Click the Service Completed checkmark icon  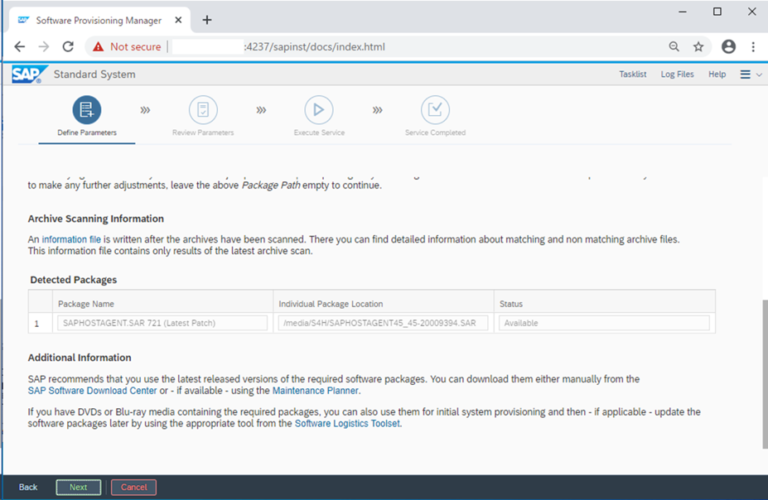tap(435, 109)
